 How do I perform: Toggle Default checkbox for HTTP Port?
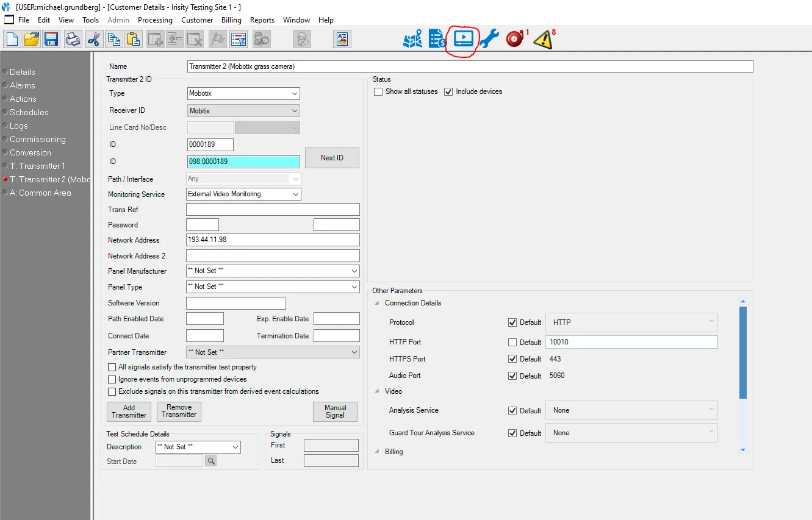pyautogui.click(x=512, y=343)
